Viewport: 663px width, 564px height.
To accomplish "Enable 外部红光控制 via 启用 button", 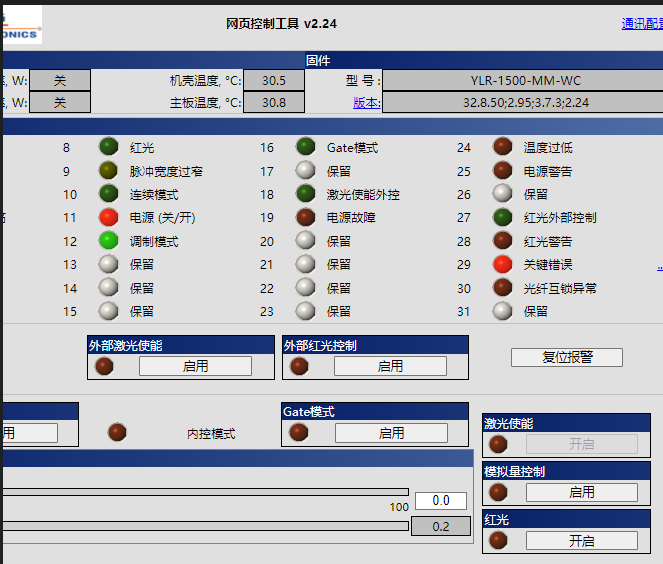I will pos(390,366).
